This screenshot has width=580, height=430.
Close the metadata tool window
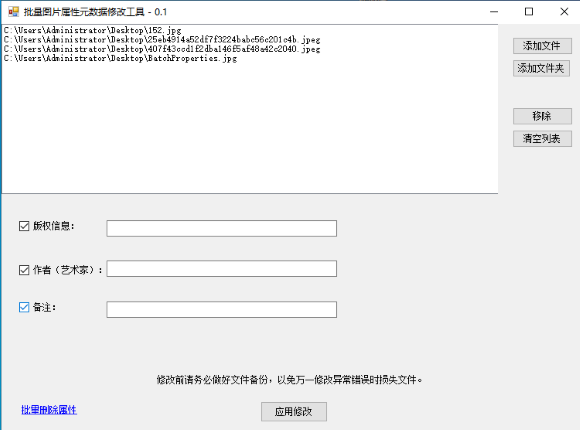[x=564, y=12]
